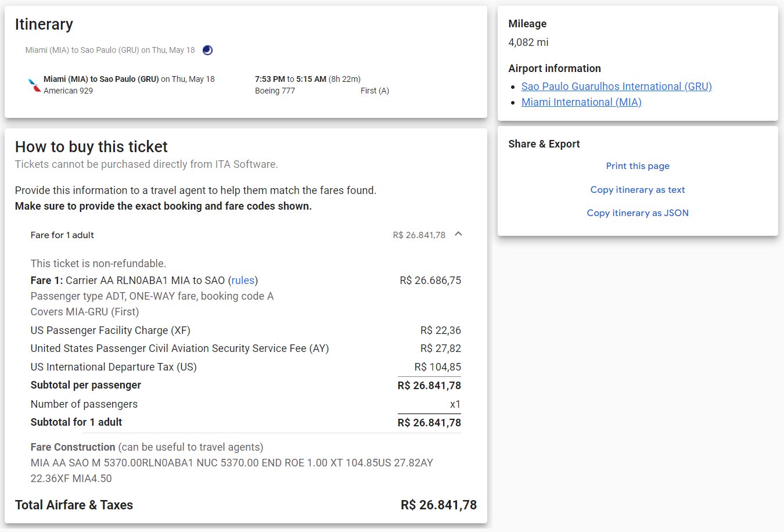Click Copy itinerary as JSON
This screenshot has height=532, width=784.
pos(638,213)
